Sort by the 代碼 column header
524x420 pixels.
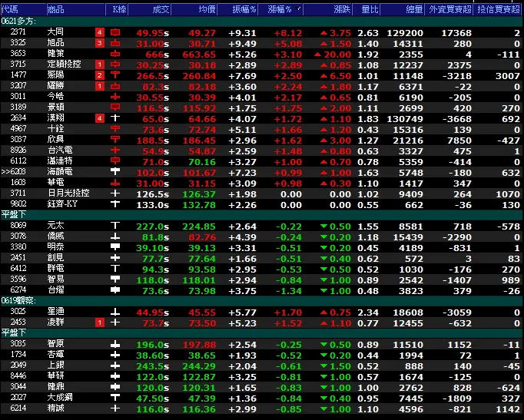[x=23, y=9]
